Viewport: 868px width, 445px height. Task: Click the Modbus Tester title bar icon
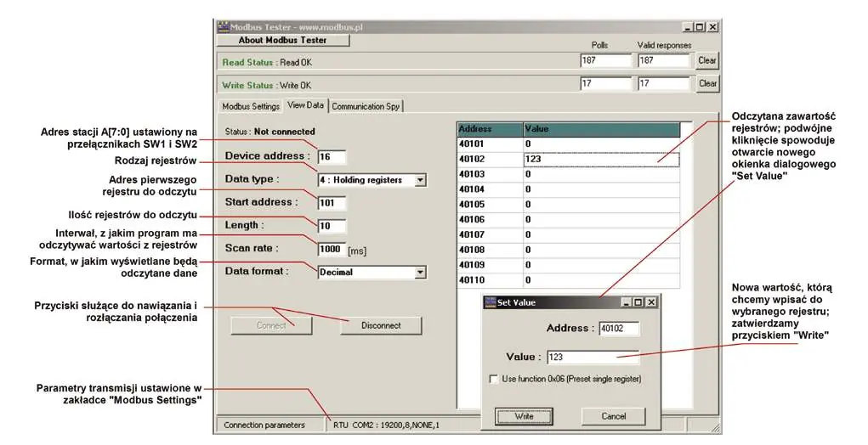223,26
